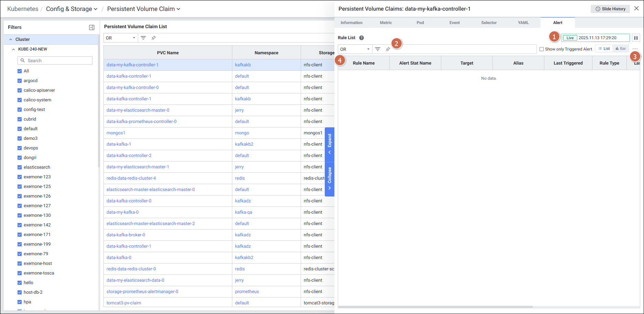Uncheck the elasticsearch namespace checkbox
This screenshot has height=314, width=644.
click(20, 167)
